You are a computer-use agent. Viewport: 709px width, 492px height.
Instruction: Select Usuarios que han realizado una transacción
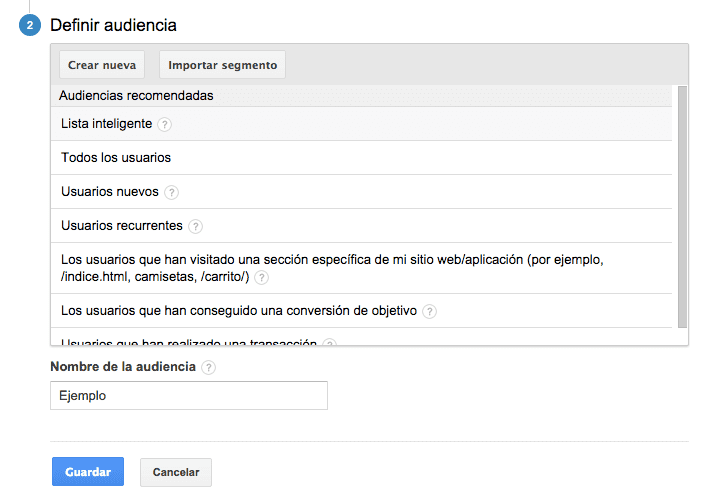click(x=188, y=342)
